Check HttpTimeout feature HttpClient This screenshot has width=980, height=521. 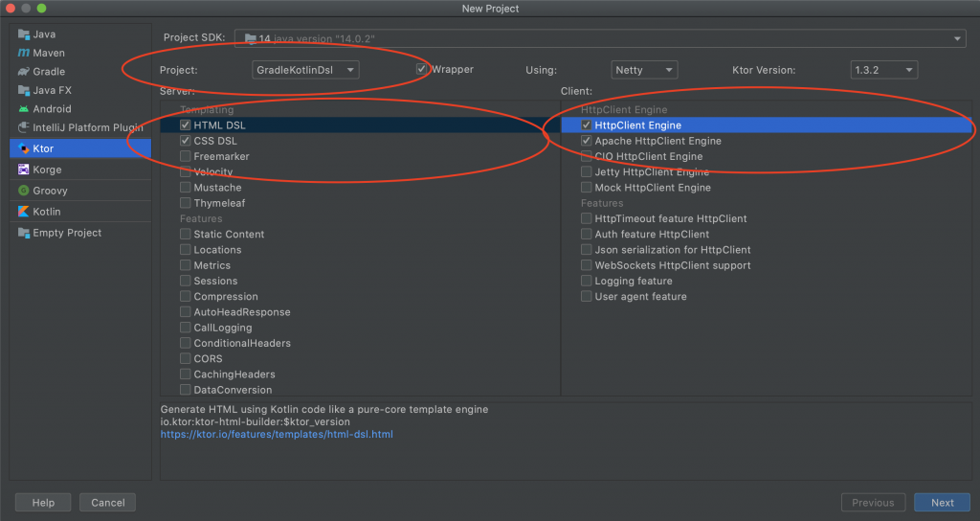click(x=587, y=218)
